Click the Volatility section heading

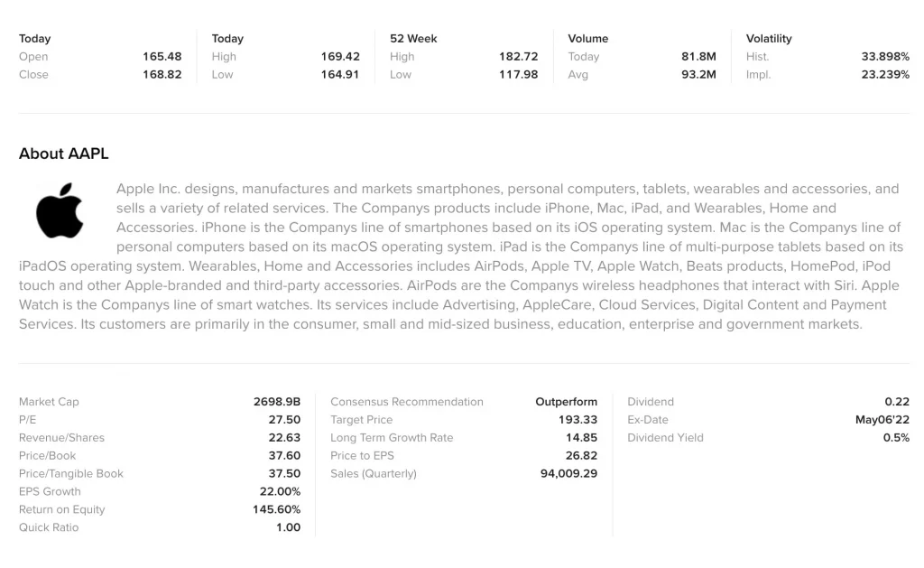click(769, 39)
